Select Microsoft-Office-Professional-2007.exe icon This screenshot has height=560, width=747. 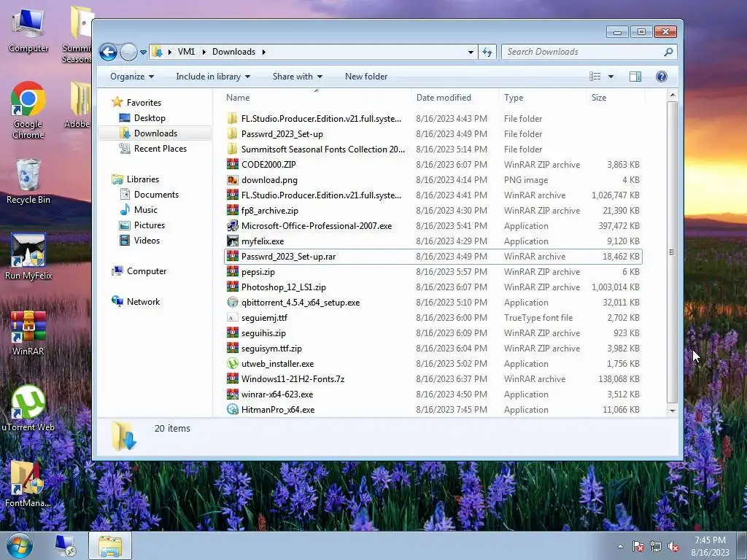pos(232,226)
